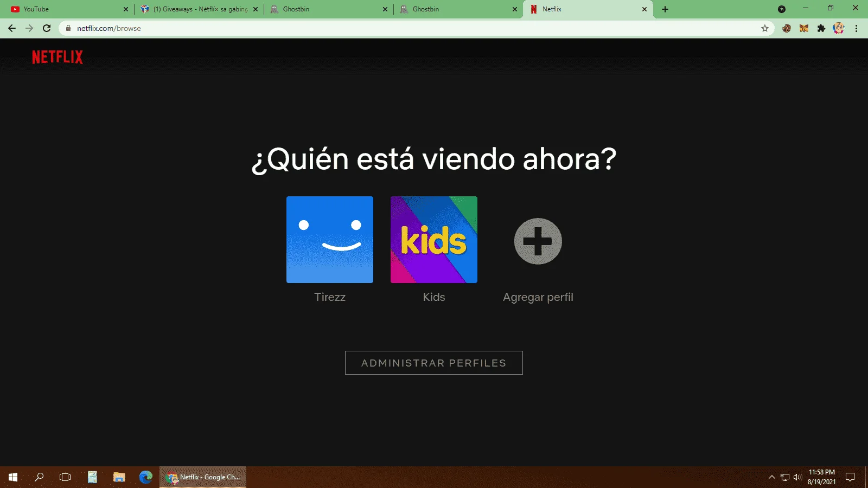
Task: Click the Netflix - Google Chrome taskbar button
Action: [x=203, y=477]
